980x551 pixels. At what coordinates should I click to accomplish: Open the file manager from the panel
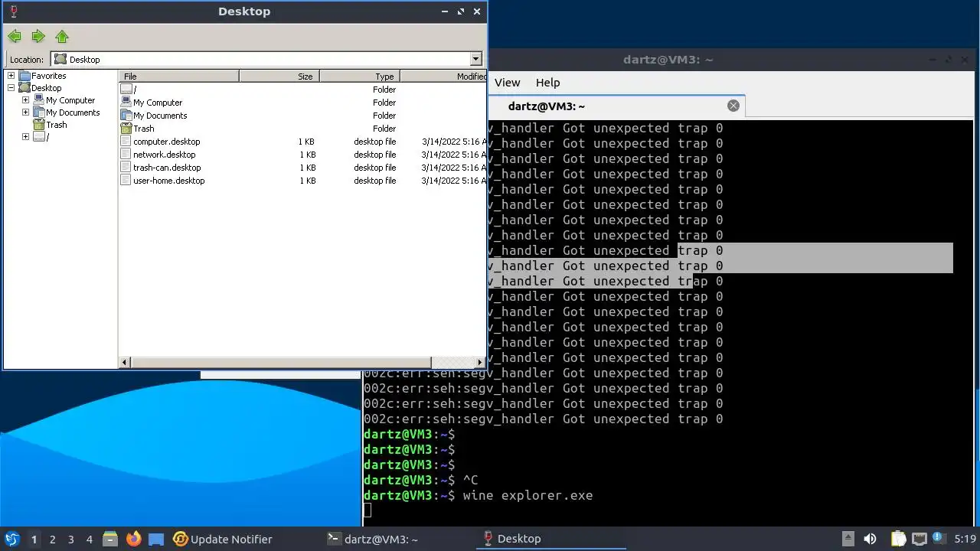[110, 539]
